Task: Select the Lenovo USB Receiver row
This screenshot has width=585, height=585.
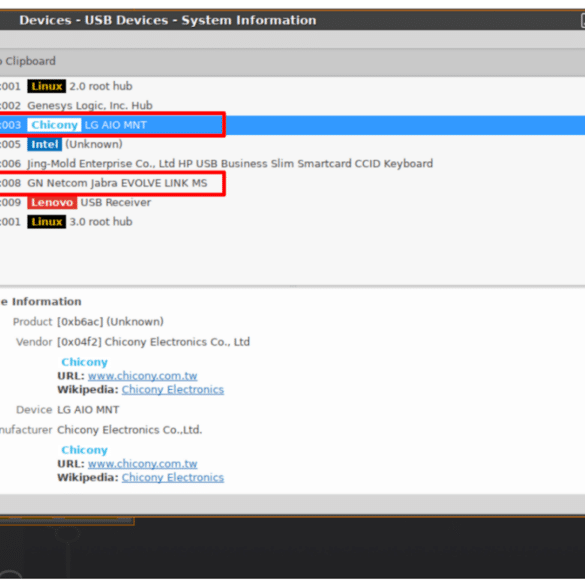Action: click(x=292, y=203)
